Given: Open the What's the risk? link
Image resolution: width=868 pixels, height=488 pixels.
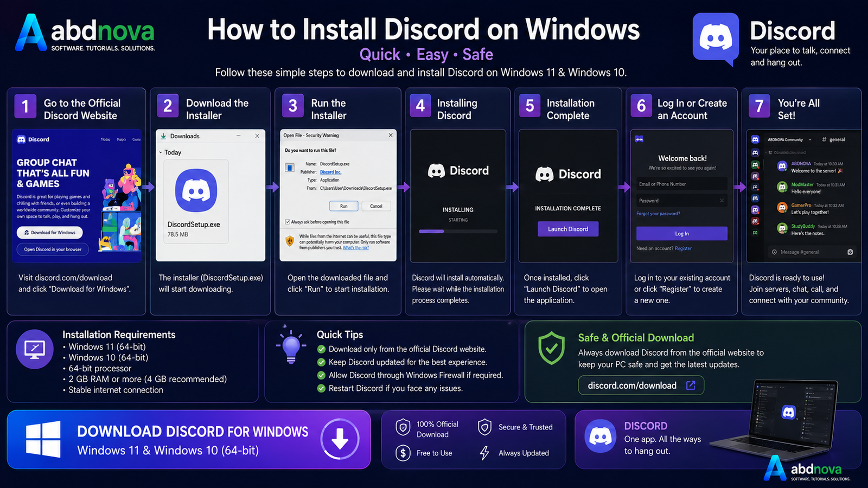Looking at the screenshot, I should click(x=355, y=248).
